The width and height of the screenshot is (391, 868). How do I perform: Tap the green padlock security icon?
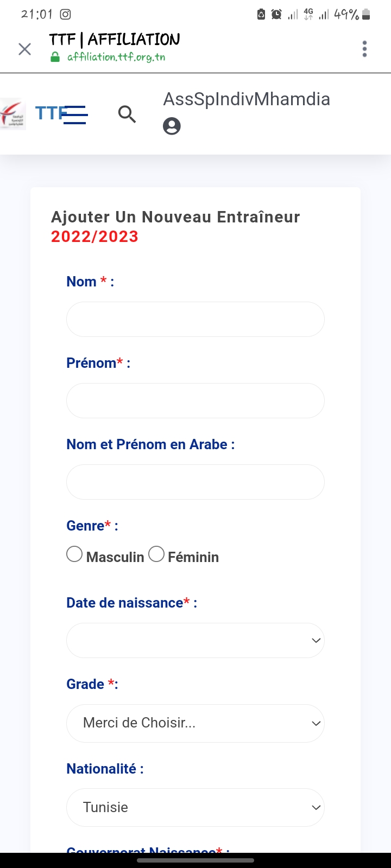55,57
